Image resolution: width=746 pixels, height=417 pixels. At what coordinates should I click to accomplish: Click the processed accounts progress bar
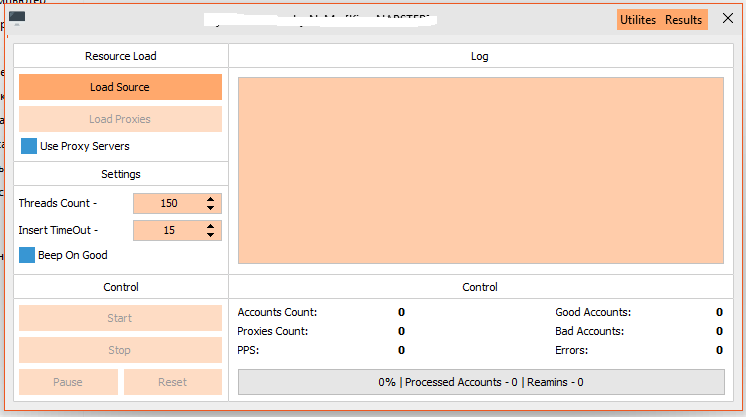pyautogui.click(x=480, y=382)
